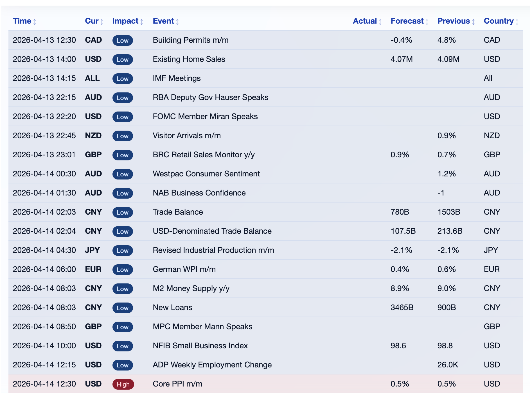Toggle the Low impact badge on German WPI
This screenshot has height=400, width=532.
click(122, 270)
